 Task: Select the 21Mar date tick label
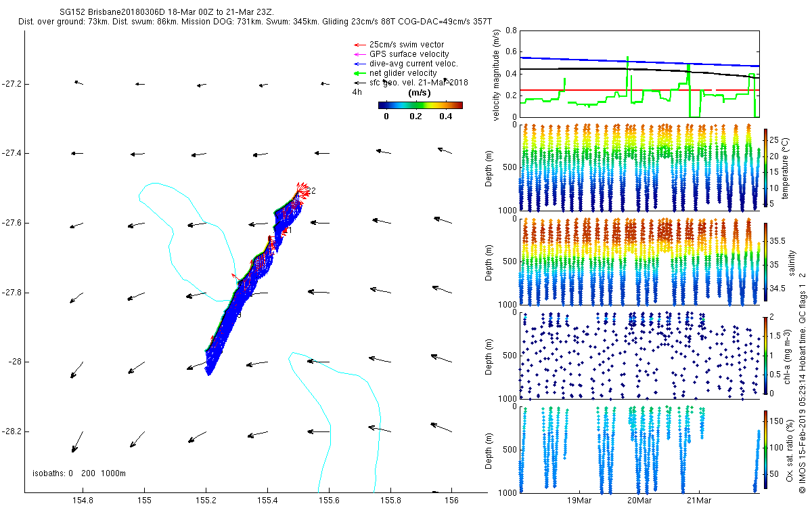pos(698,501)
